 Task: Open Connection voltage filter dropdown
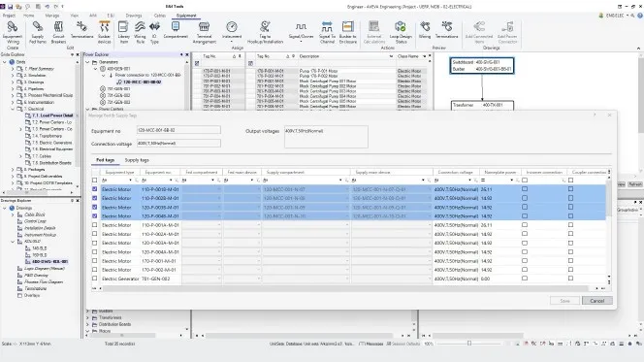tap(469, 181)
